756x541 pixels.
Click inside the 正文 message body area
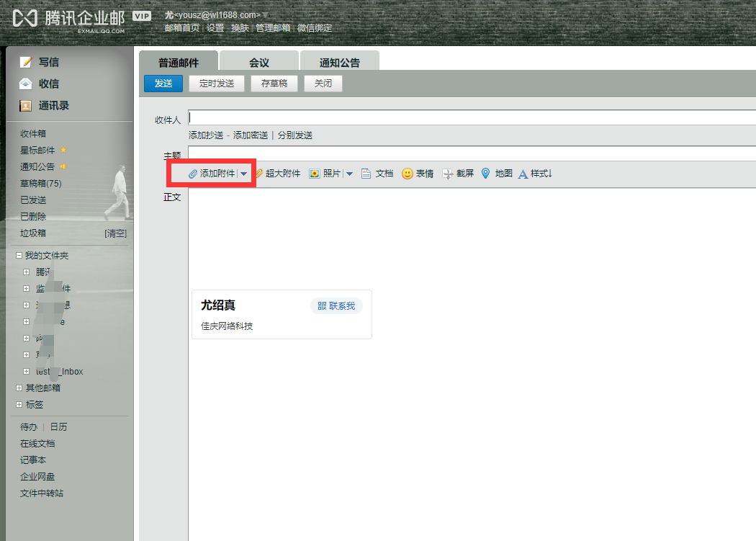tap(472, 365)
